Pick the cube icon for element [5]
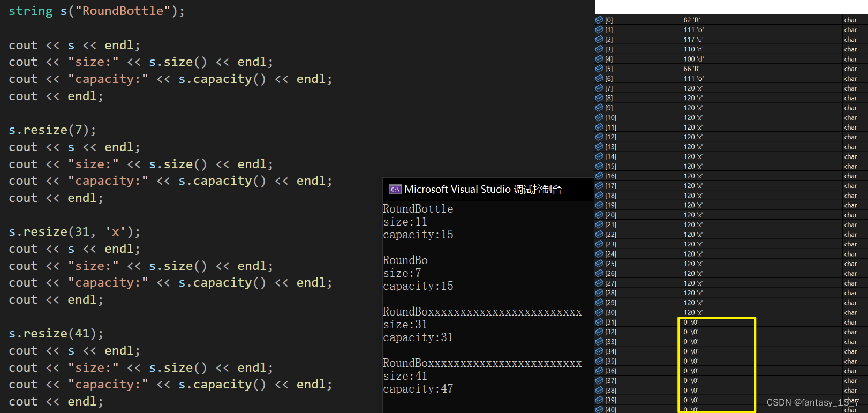 click(599, 69)
